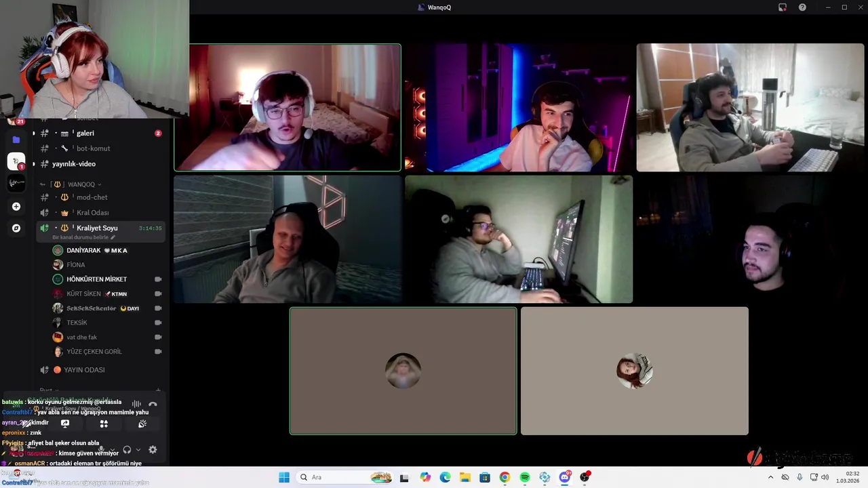Open the server folder icon in Discord sidebar
Image resolution: width=868 pixels, height=488 pixels.
pyautogui.click(x=16, y=140)
